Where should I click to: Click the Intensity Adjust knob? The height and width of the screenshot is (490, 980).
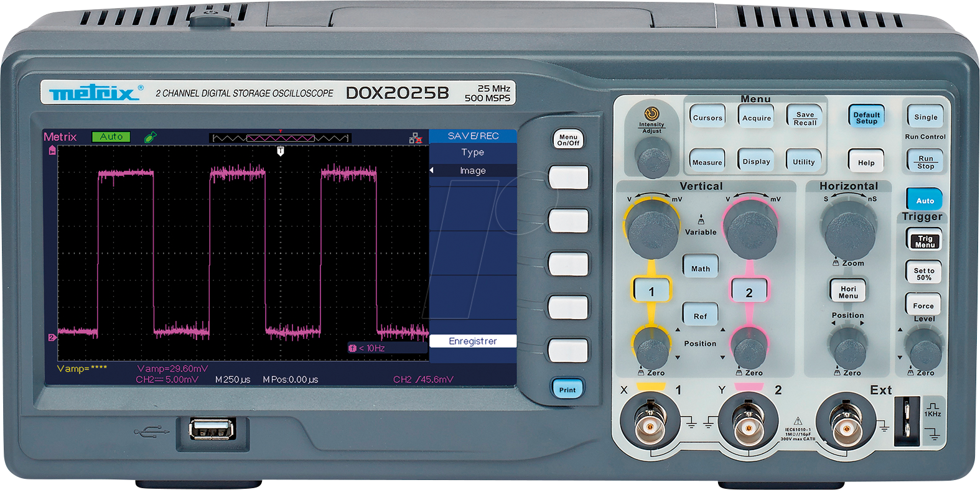(x=653, y=156)
